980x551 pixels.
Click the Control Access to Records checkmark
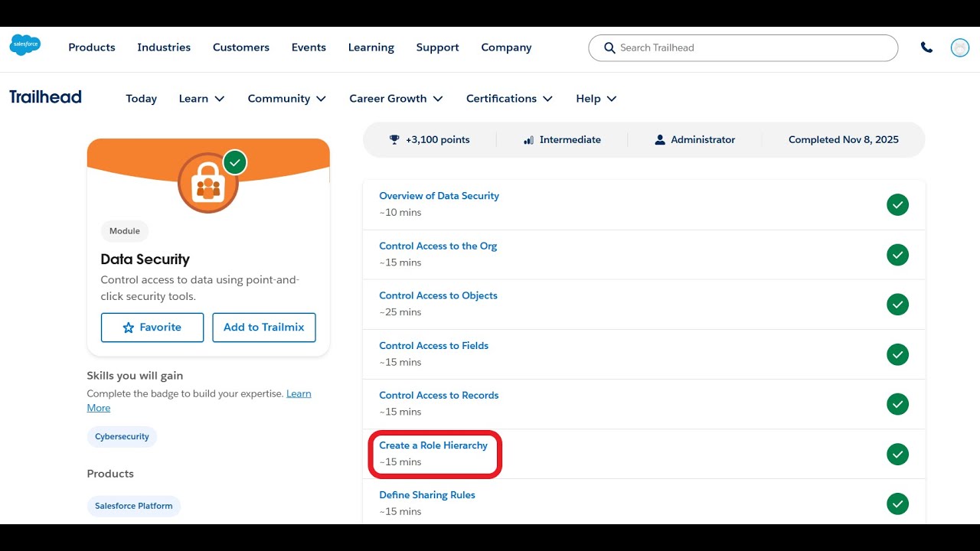point(897,404)
